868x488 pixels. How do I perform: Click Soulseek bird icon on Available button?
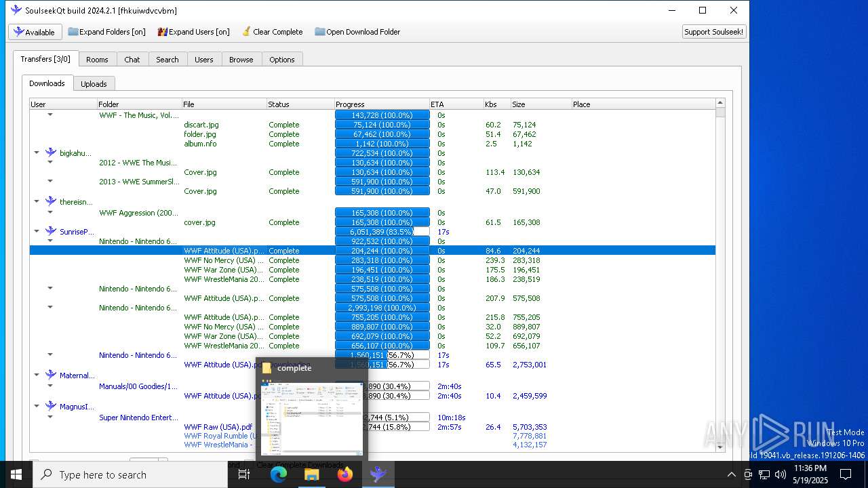click(x=18, y=32)
